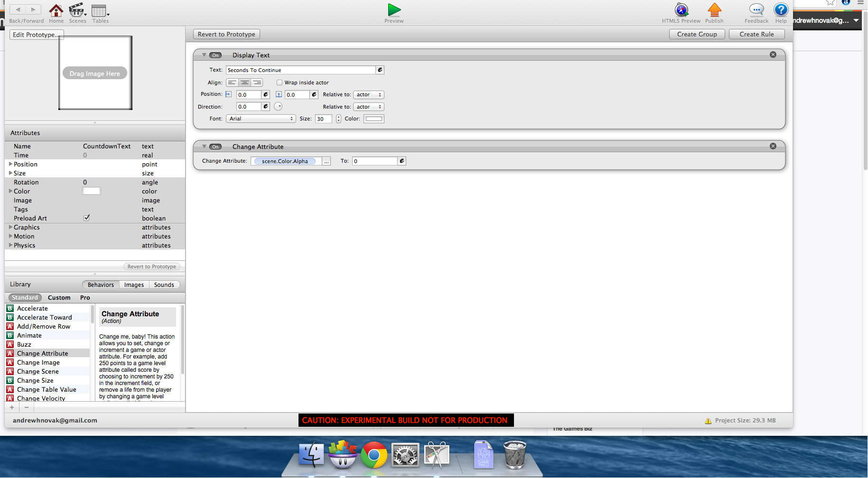Switch to the Sounds library tab
The width and height of the screenshot is (868, 478).
pyautogui.click(x=164, y=285)
